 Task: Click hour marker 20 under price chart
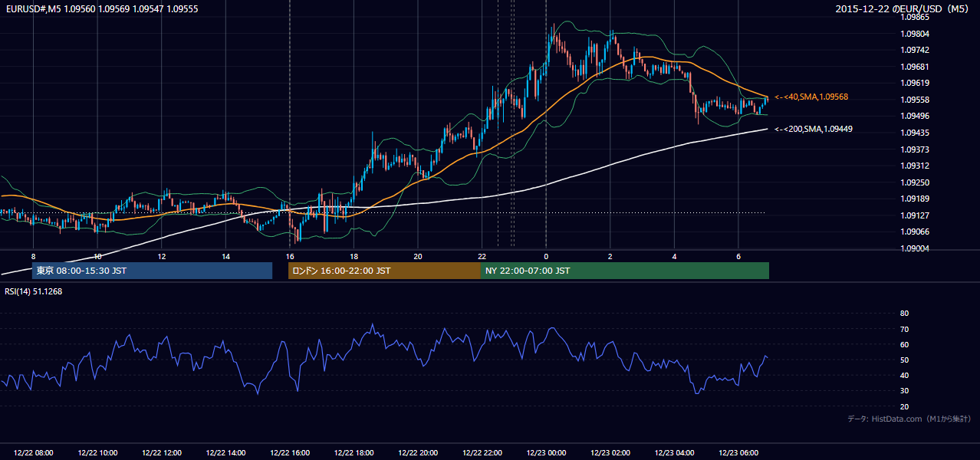418,256
